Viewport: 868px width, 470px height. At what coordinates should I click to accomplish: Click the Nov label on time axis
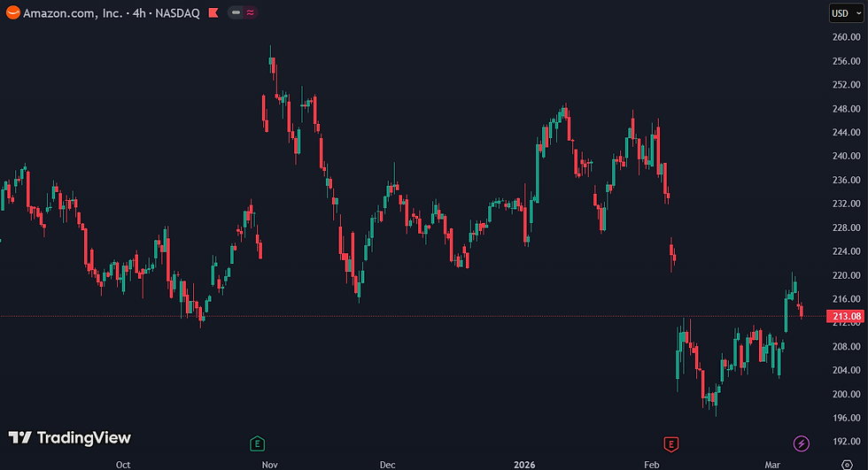click(269, 465)
